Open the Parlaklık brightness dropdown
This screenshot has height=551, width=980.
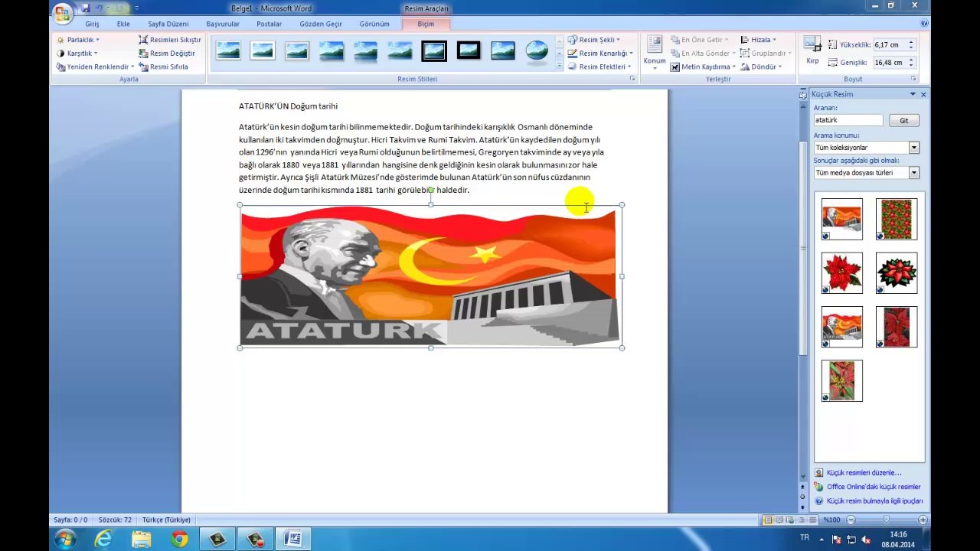click(78, 40)
